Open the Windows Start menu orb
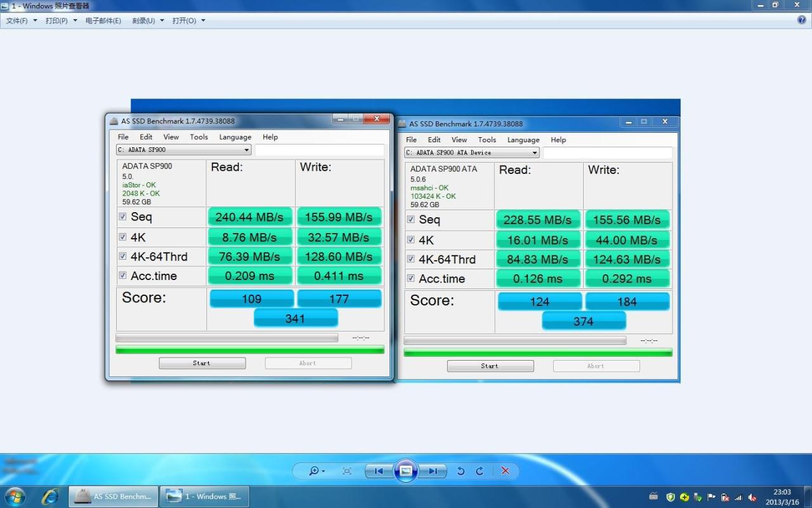812x508 pixels. (x=14, y=497)
